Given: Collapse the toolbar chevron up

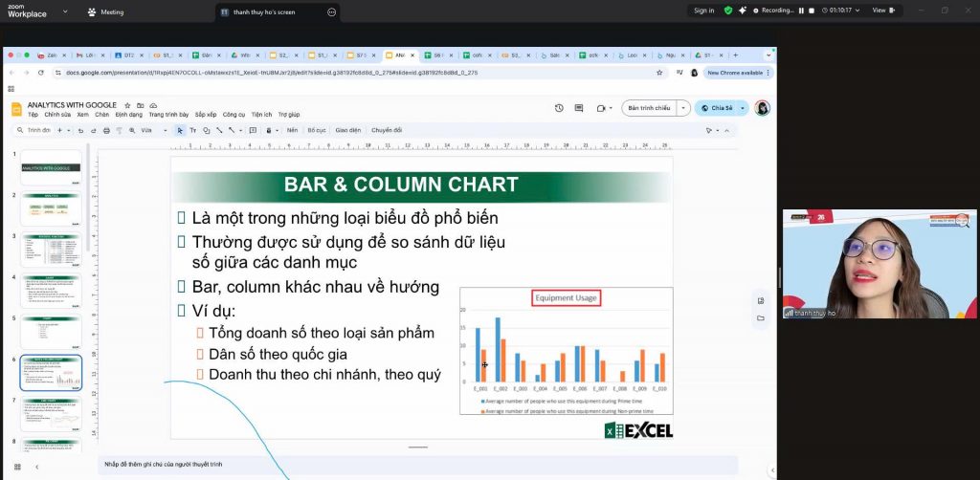Looking at the screenshot, I should click(x=725, y=130).
